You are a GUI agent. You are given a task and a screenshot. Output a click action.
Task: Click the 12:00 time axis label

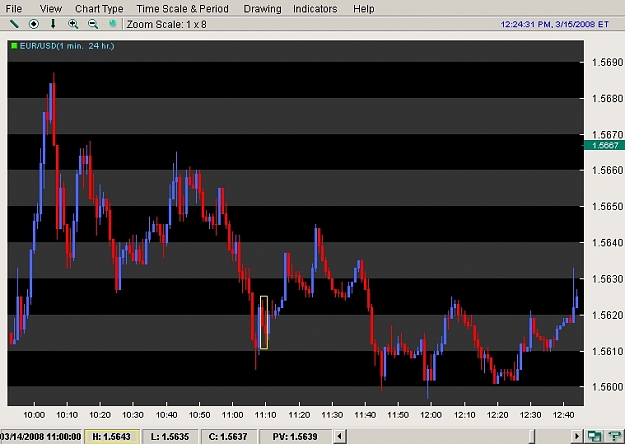pos(431,415)
